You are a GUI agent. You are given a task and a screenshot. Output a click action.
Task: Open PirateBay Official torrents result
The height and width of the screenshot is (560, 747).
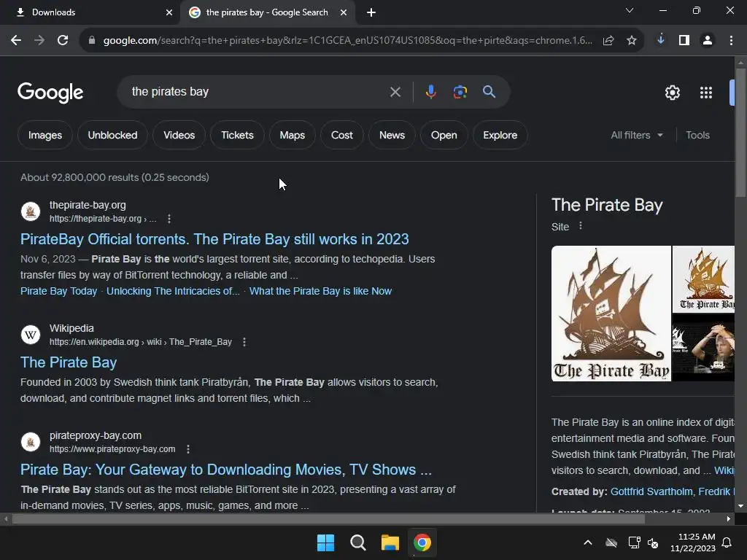[x=214, y=239]
